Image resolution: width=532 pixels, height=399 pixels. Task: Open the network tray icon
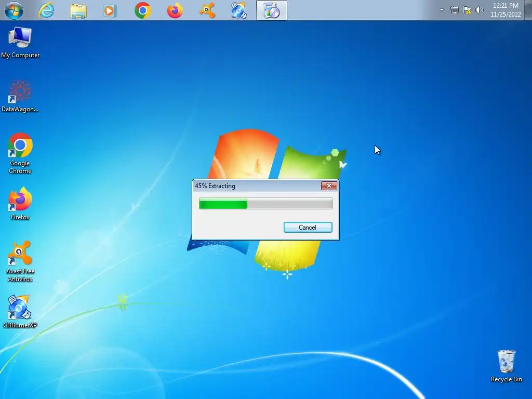pyautogui.click(x=454, y=10)
